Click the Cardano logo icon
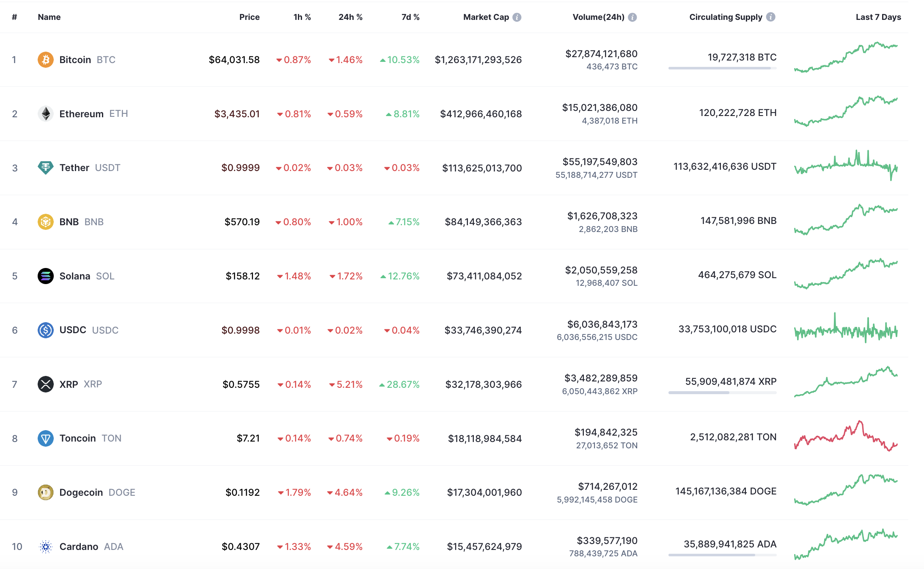Image resolution: width=924 pixels, height=569 pixels. 46,547
